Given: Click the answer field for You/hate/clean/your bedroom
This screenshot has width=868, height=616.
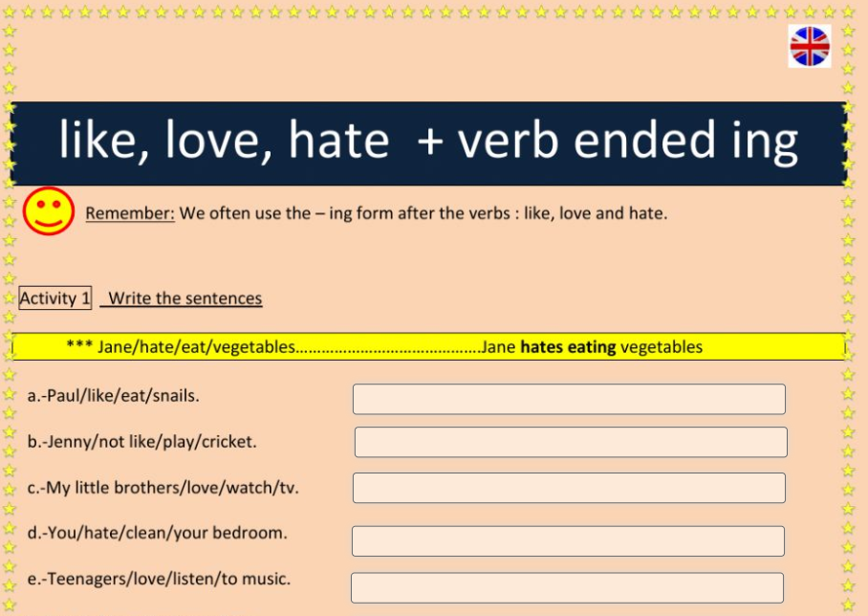Looking at the screenshot, I should (x=568, y=541).
